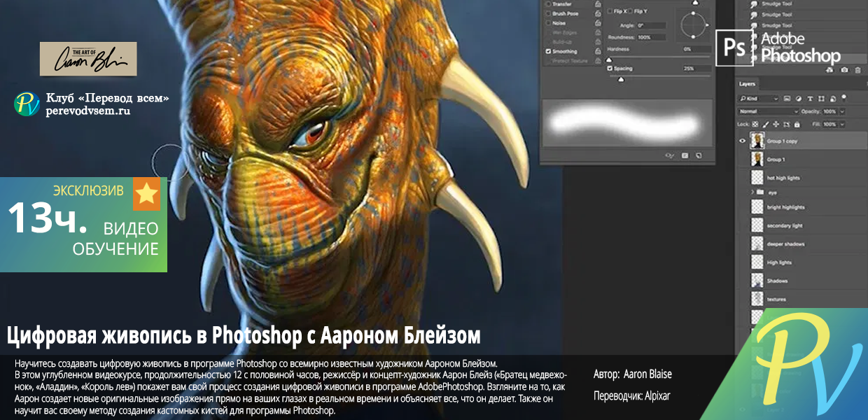The image size is (868, 420).
Task: Click the Spacing slider handle
Action: point(621,80)
